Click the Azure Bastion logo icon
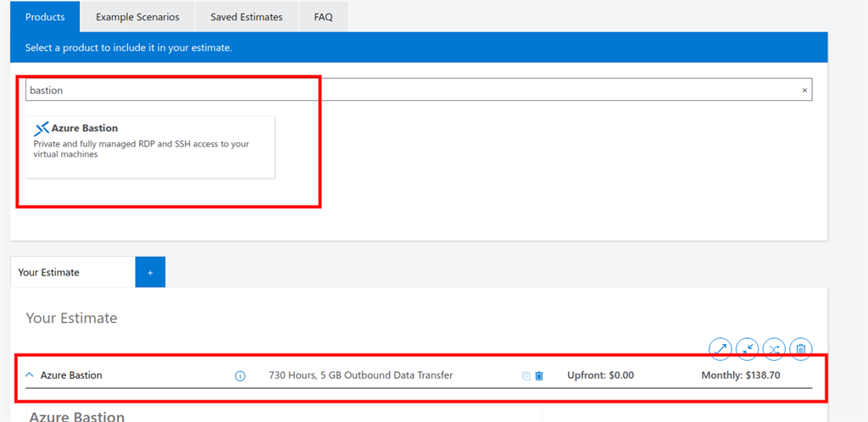The image size is (868, 422). (x=42, y=129)
